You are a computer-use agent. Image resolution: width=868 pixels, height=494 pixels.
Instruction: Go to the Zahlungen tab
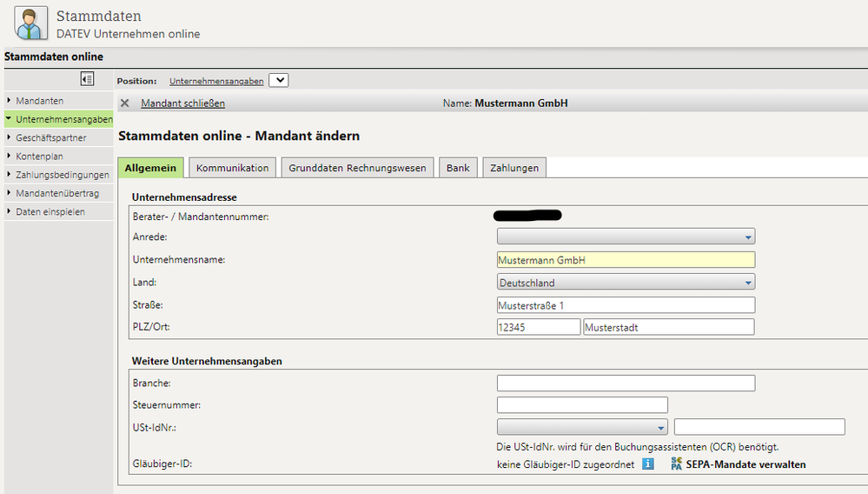click(x=514, y=168)
